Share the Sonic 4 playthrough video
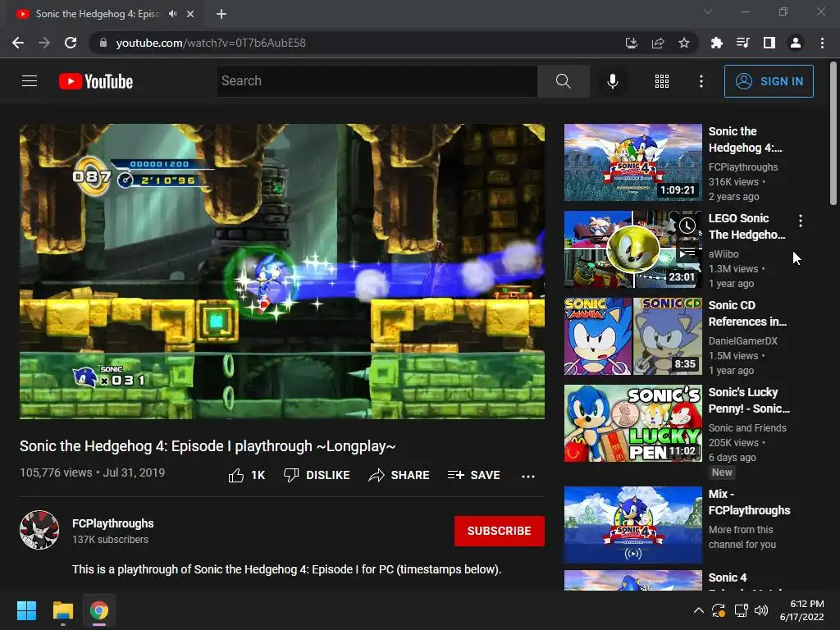840x630 pixels. (x=399, y=475)
